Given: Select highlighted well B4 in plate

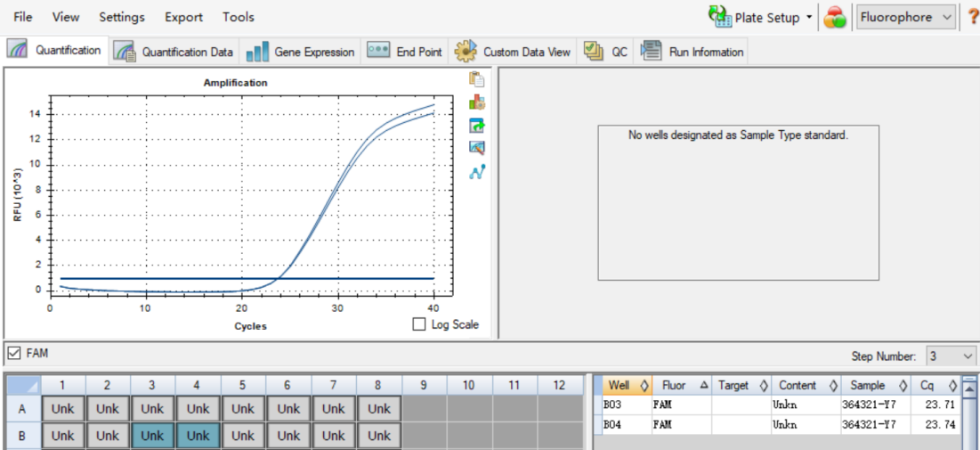Looking at the screenshot, I should (x=198, y=436).
